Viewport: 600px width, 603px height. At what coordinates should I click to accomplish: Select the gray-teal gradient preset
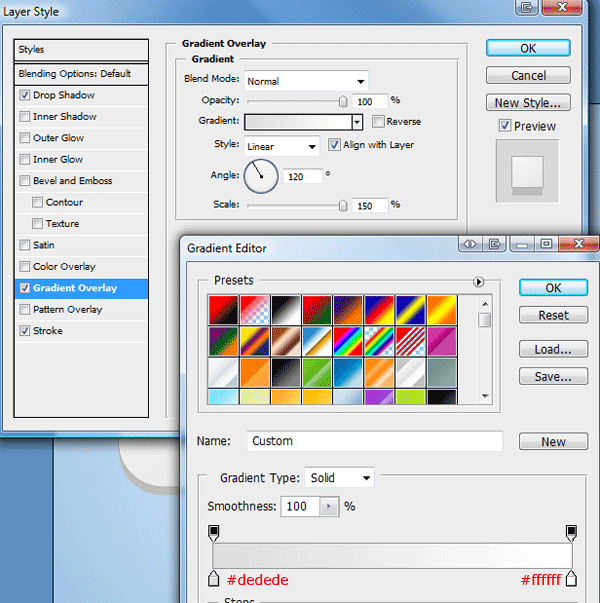point(442,373)
